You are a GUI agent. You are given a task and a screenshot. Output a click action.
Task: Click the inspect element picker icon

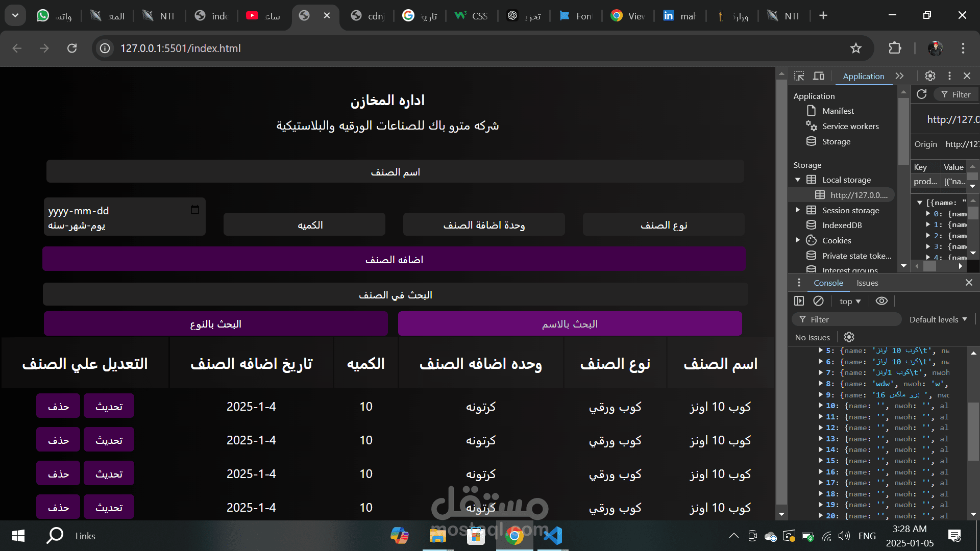pyautogui.click(x=799, y=76)
